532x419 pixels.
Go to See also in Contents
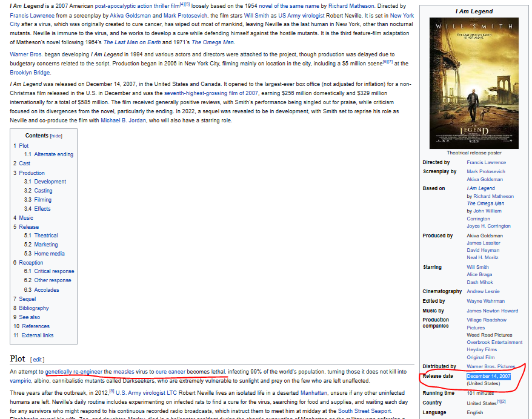pos(30,317)
